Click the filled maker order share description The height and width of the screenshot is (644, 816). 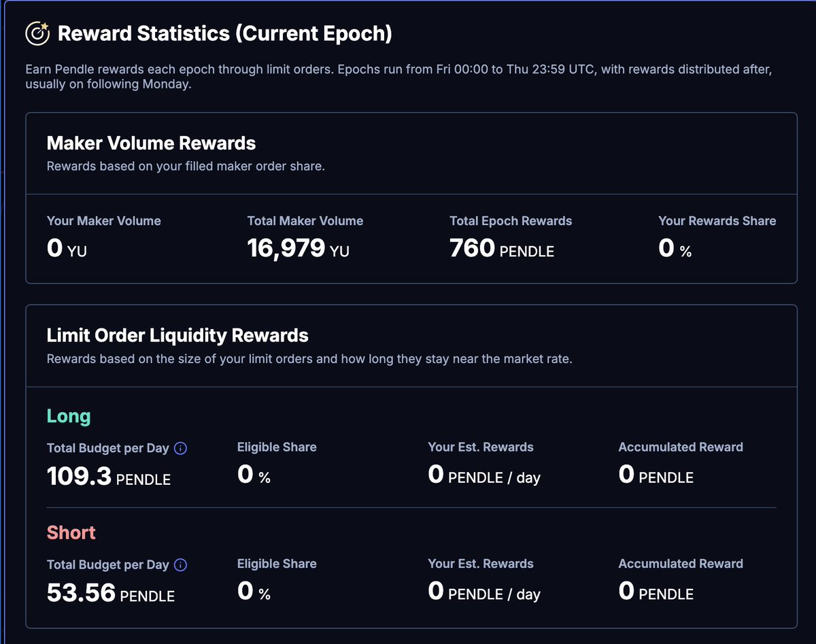coord(186,167)
